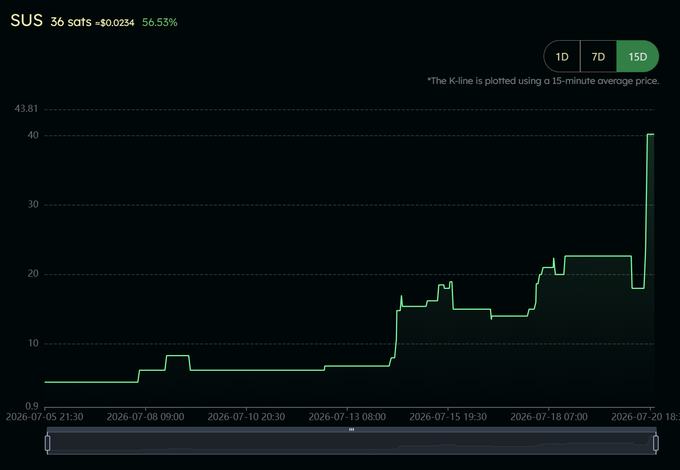Click the 56.53% change percentage
680x470 pixels.
click(160, 22)
